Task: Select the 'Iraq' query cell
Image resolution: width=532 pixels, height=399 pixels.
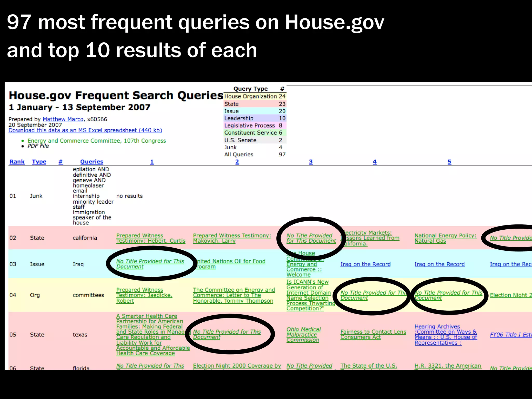Action: pos(78,264)
